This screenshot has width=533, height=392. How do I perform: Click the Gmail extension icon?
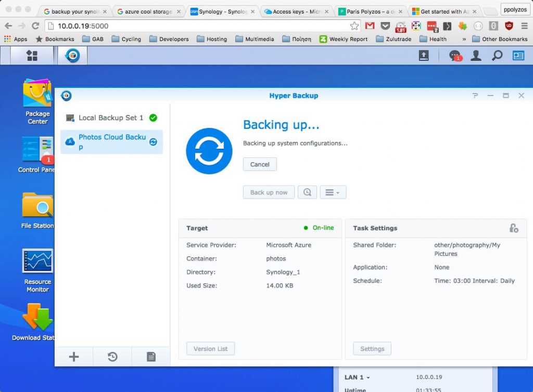click(370, 26)
